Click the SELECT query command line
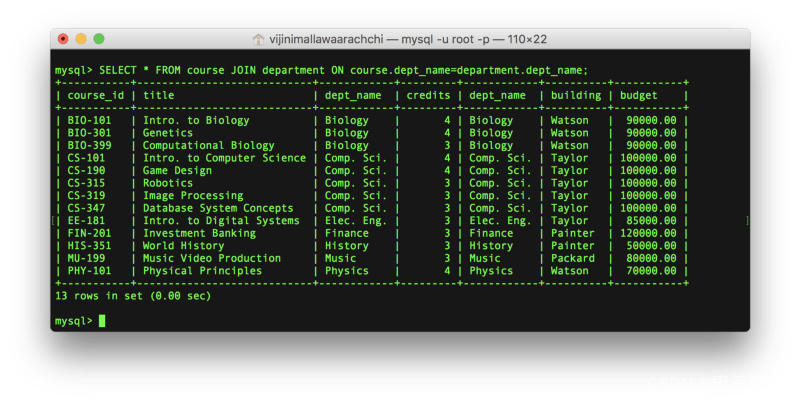 [x=321, y=70]
